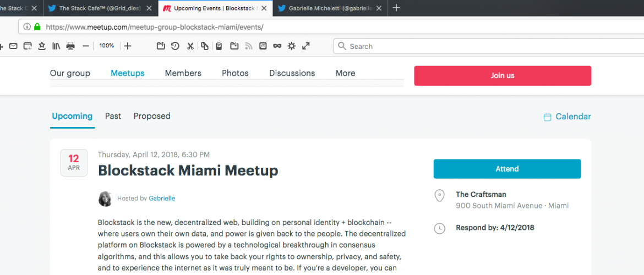Open the host Gabrielle profile link
This screenshot has height=275, width=644.
coord(162,199)
